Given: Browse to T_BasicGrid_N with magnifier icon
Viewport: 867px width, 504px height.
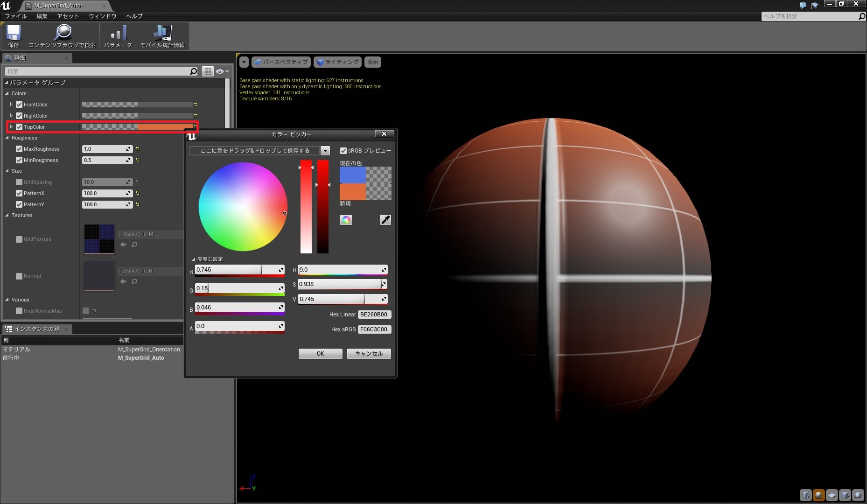Looking at the screenshot, I should (x=134, y=281).
